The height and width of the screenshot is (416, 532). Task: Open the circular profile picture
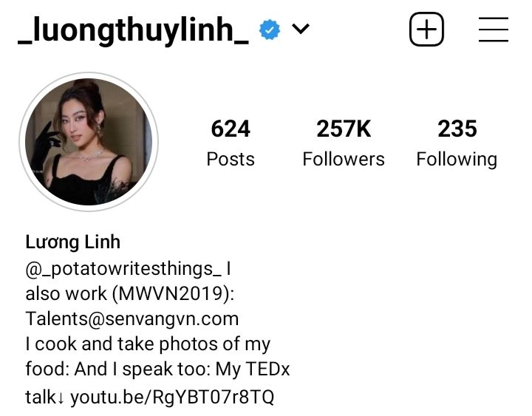89,142
